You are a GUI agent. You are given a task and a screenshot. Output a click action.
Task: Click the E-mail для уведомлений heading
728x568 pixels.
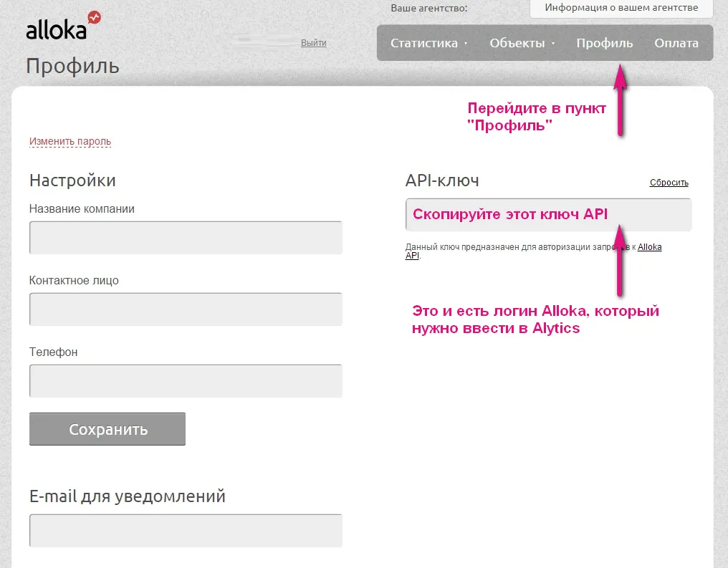pyautogui.click(x=128, y=496)
